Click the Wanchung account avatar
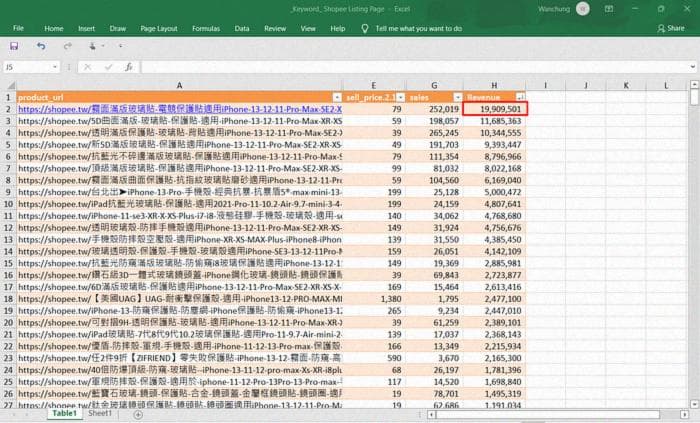The height and width of the screenshot is (423, 700). (583, 9)
